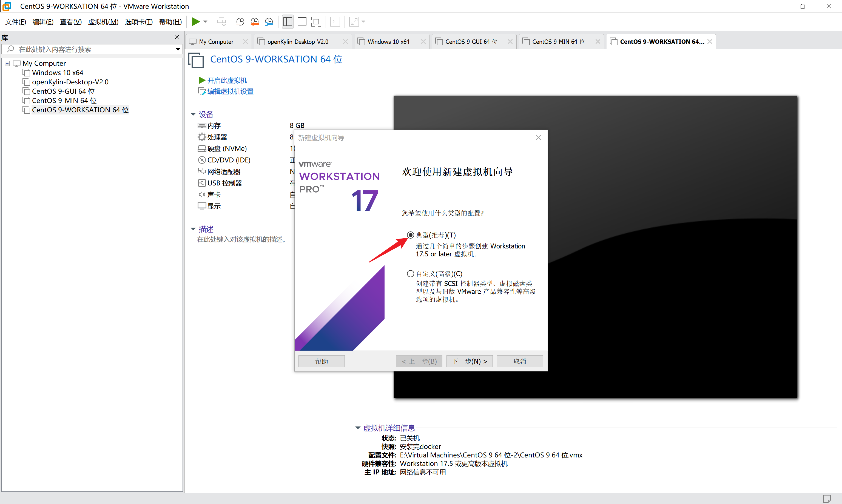Close the openKylin-Desktop-V2.0 tab

(x=345, y=41)
